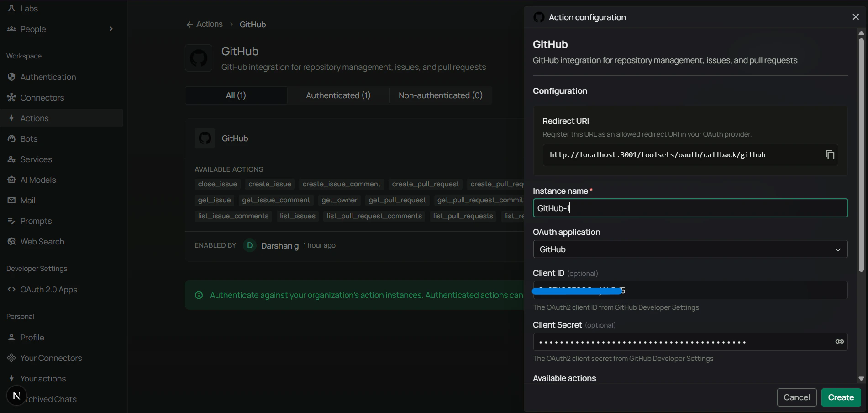Click the Instance name input field
This screenshot has width=868, height=413.
(x=690, y=208)
